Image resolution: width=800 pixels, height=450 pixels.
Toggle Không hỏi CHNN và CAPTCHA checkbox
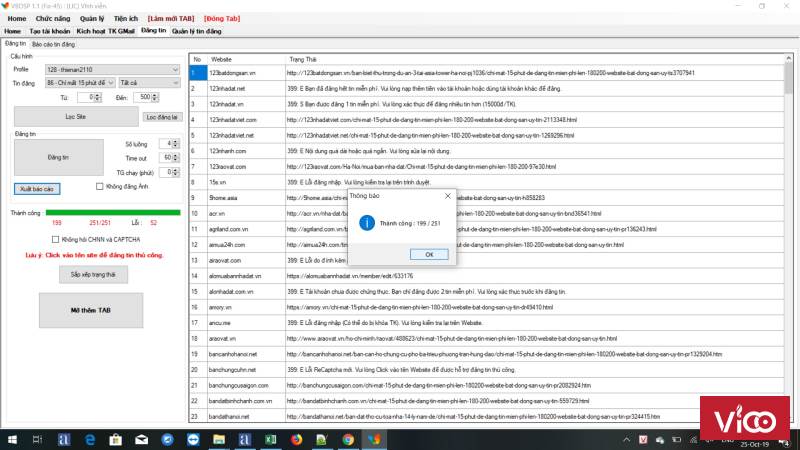coord(55,239)
